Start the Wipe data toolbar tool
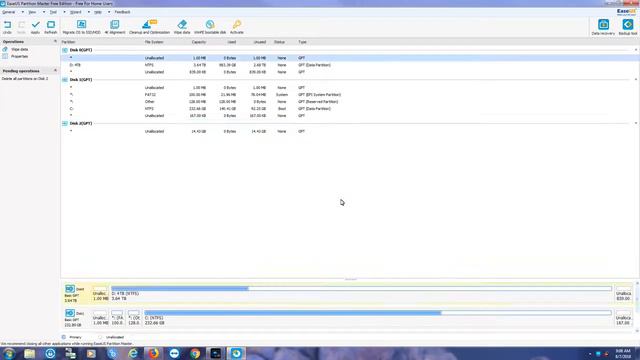 [182, 27]
